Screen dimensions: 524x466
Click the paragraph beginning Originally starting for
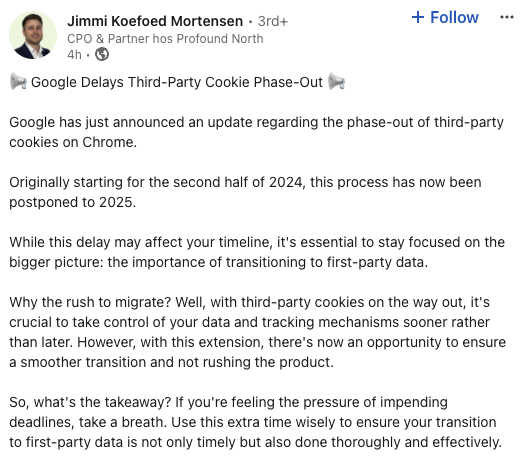245,192
